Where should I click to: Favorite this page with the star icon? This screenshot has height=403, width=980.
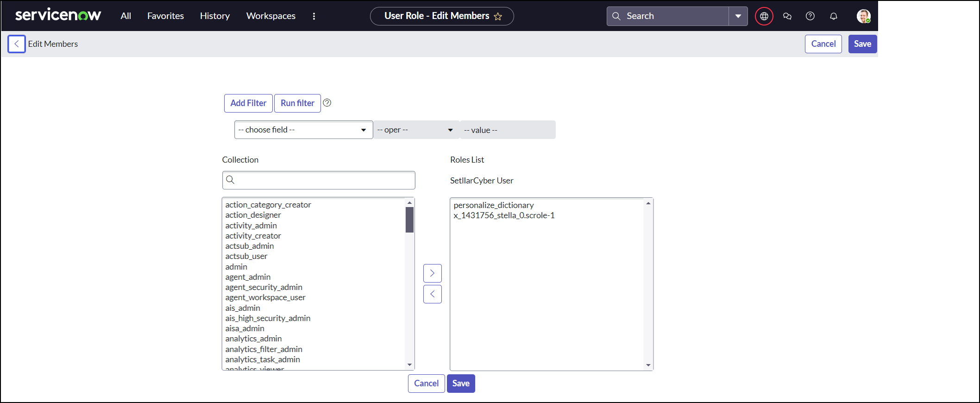tap(498, 17)
